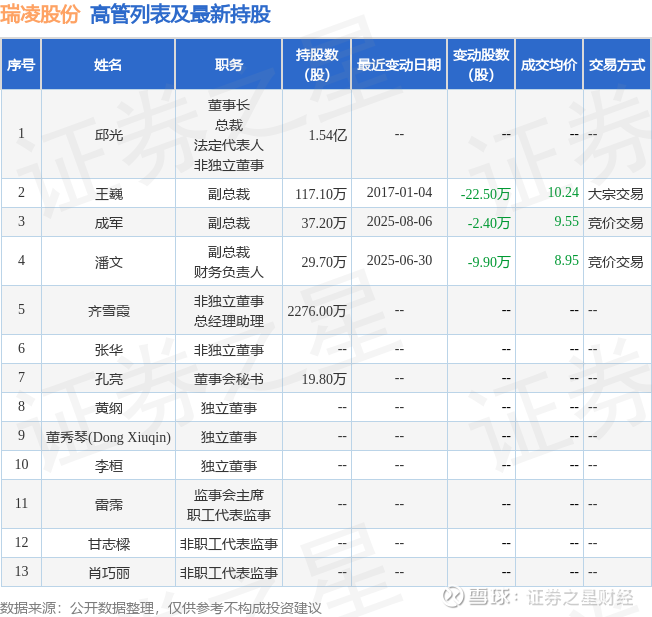Viewport: 652px width, 617px height.
Task: Select the name 成军
Action: tap(109, 222)
